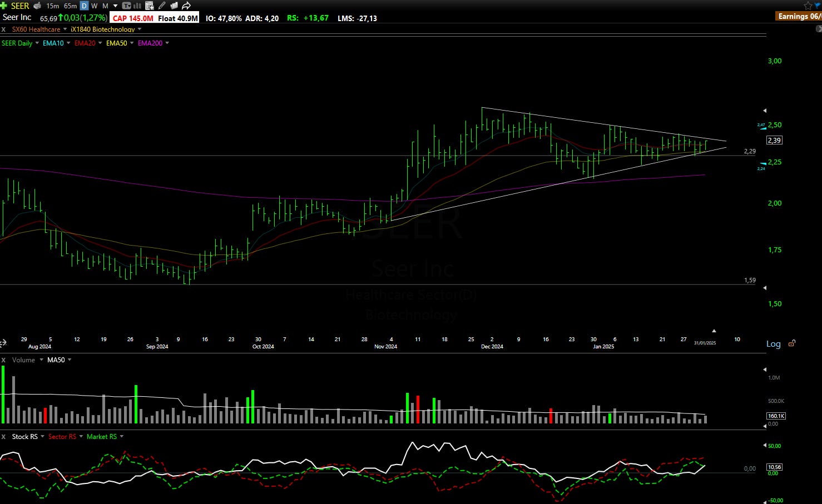Open the SEER Daily dropdown arrow

click(x=37, y=43)
